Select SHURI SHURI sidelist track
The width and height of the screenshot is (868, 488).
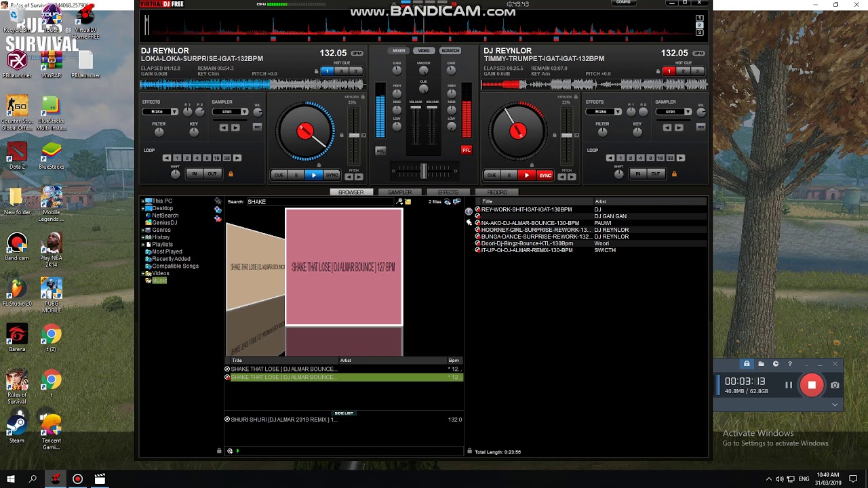[x=344, y=420]
